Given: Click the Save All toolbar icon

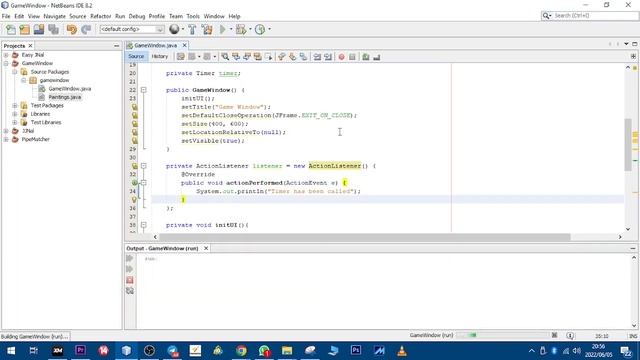Looking at the screenshot, I should coord(53,29).
